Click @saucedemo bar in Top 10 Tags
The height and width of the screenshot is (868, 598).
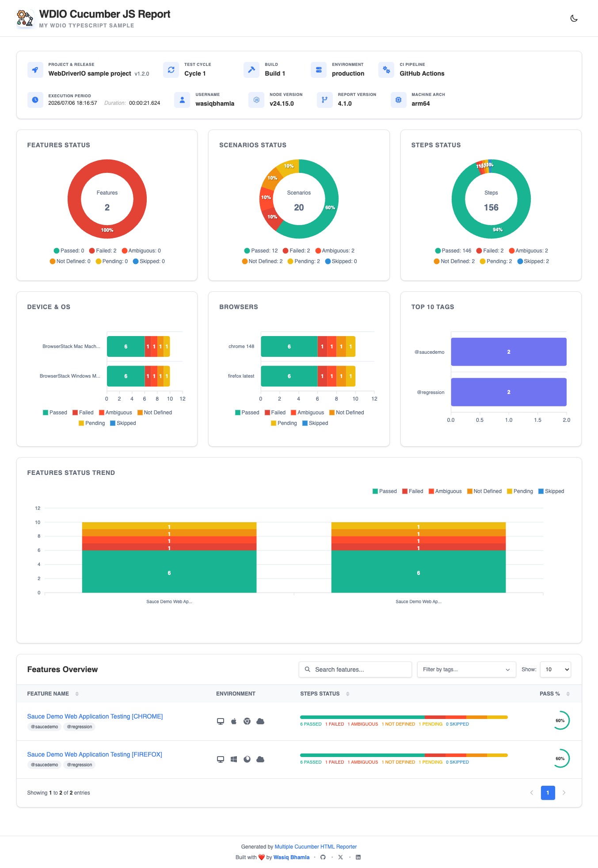509,352
